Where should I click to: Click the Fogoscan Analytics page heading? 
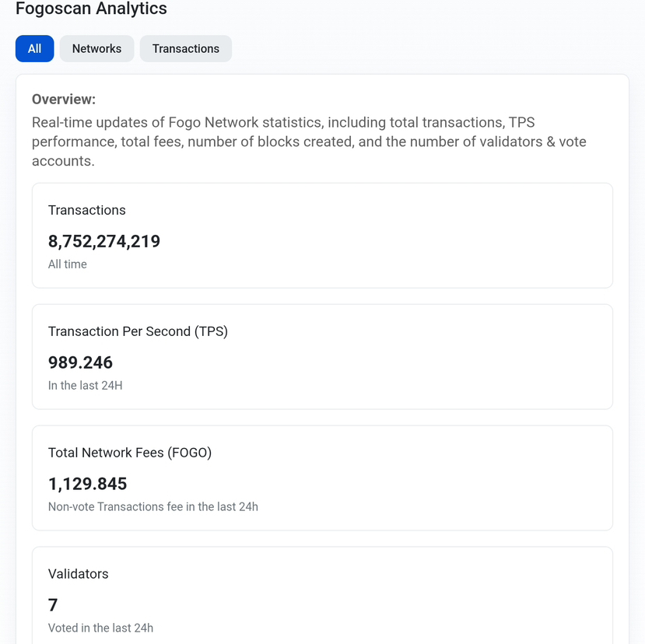[91, 9]
